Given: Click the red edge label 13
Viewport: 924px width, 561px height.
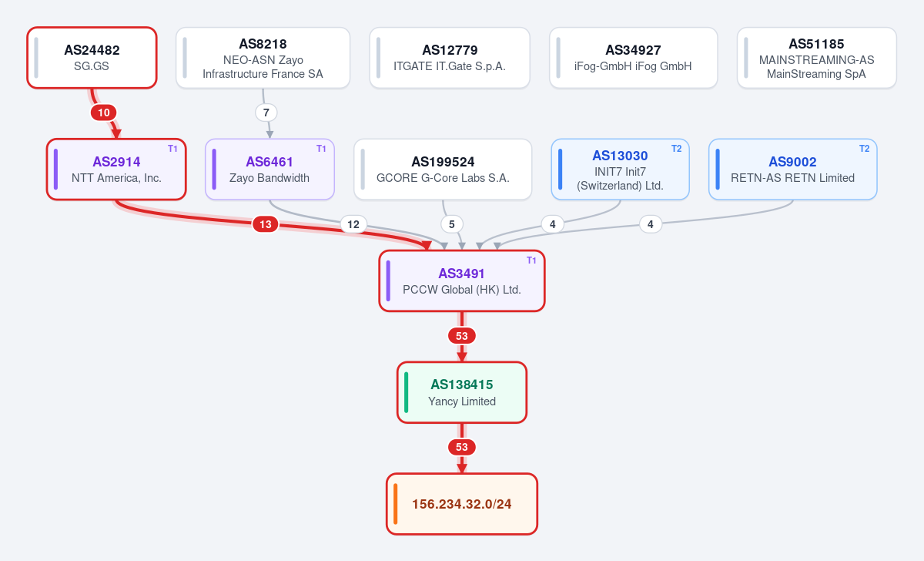Looking at the screenshot, I should tap(266, 224).
